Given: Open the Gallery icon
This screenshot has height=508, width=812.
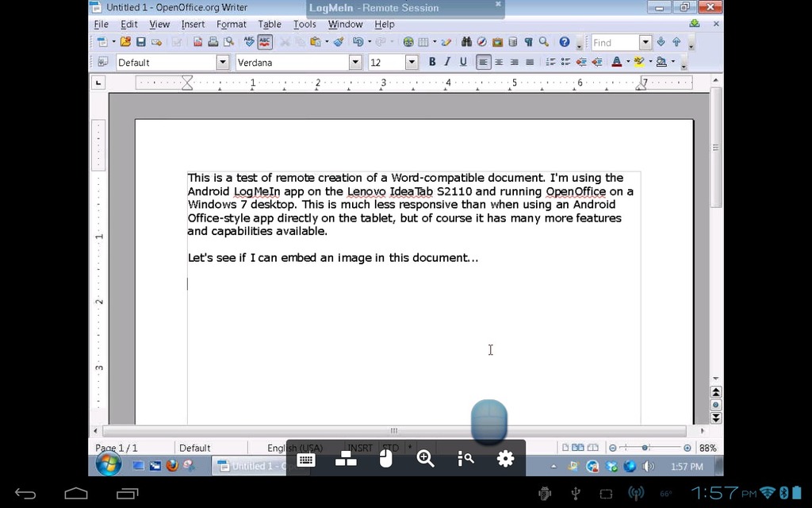Looking at the screenshot, I should pos(497,42).
